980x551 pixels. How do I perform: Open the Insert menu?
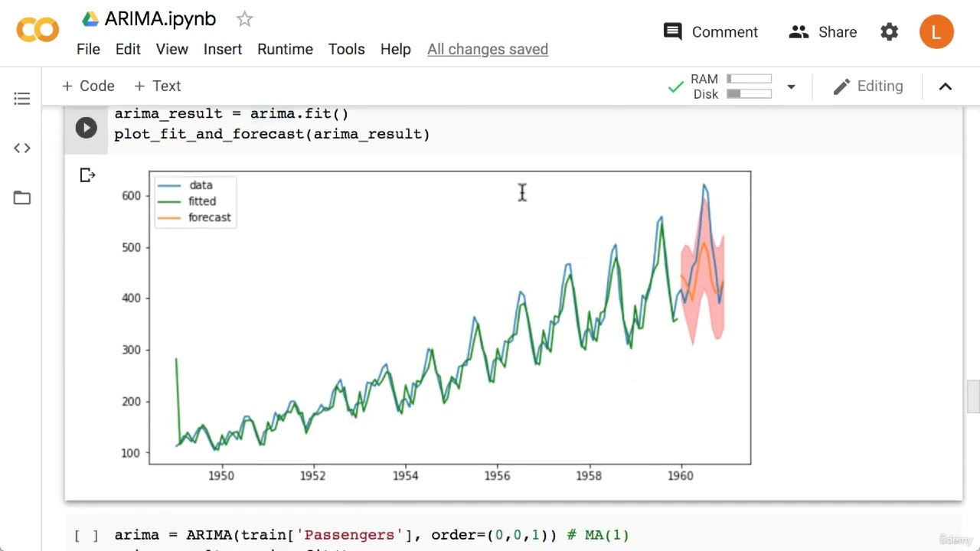click(223, 49)
